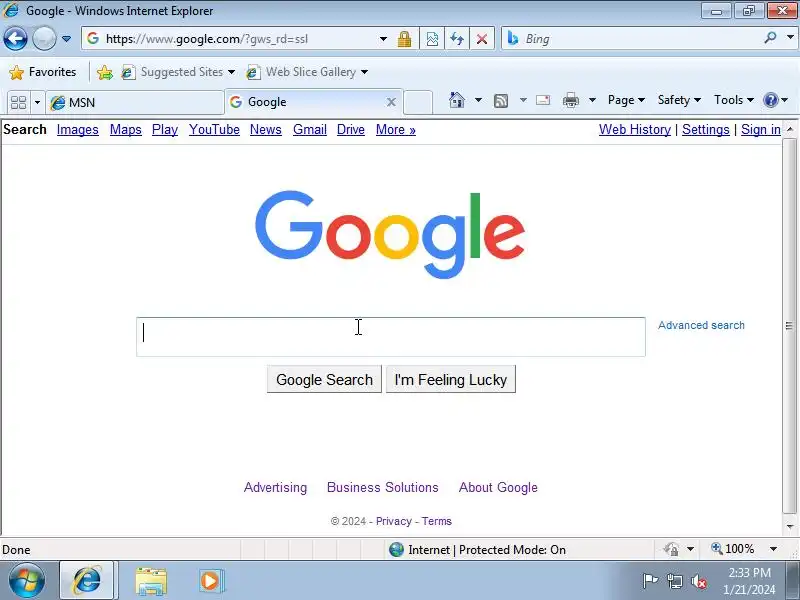Open the Page menu
This screenshot has height=600, width=800.
point(626,100)
